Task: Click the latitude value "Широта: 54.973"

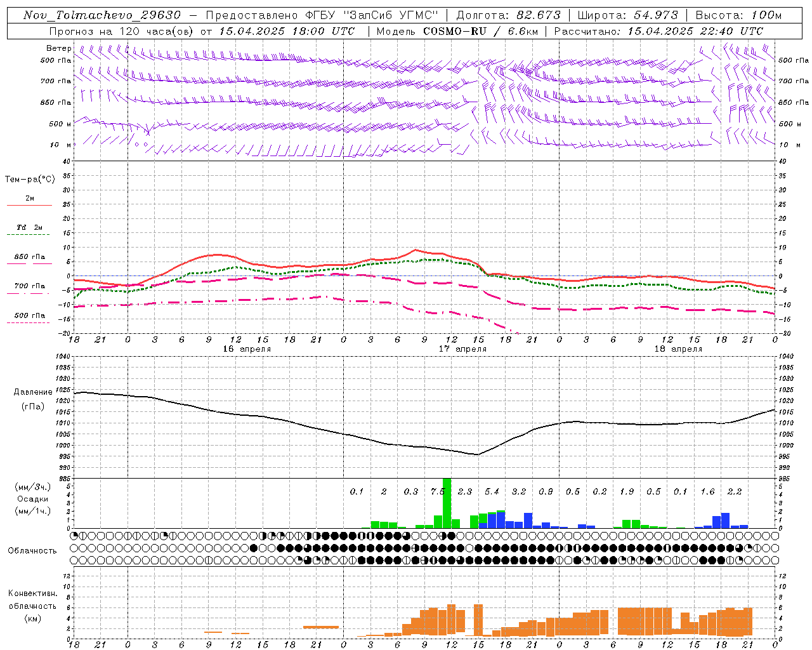Action: 627,15
